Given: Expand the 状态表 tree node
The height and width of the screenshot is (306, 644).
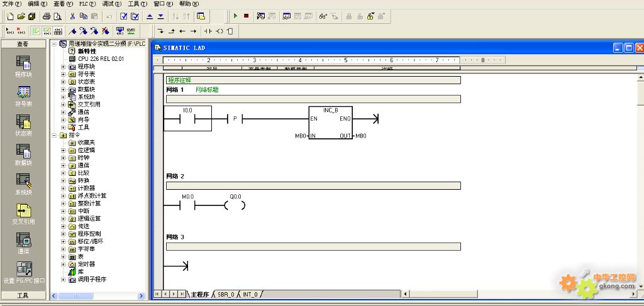Looking at the screenshot, I should tap(64, 82).
